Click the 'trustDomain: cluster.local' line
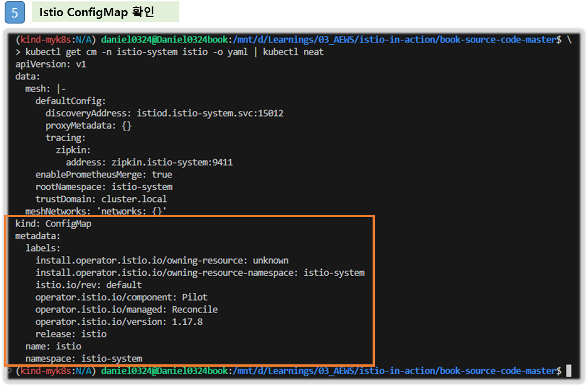Image resolution: width=588 pixels, height=387 pixels. pos(101,199)
